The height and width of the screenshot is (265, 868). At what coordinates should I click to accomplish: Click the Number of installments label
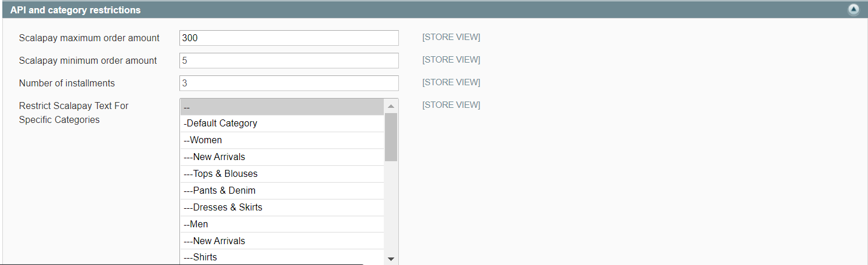[x=67, y=83]
